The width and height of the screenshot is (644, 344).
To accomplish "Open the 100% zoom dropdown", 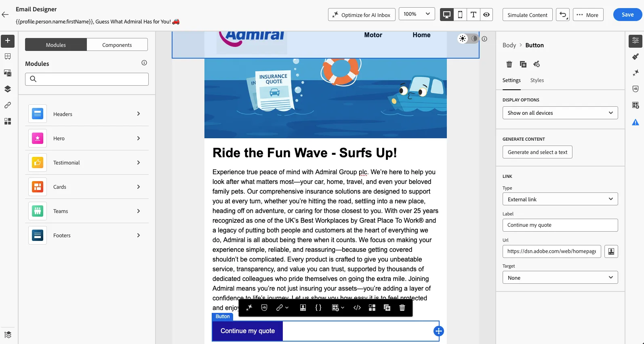I will (x=417, y=14).
